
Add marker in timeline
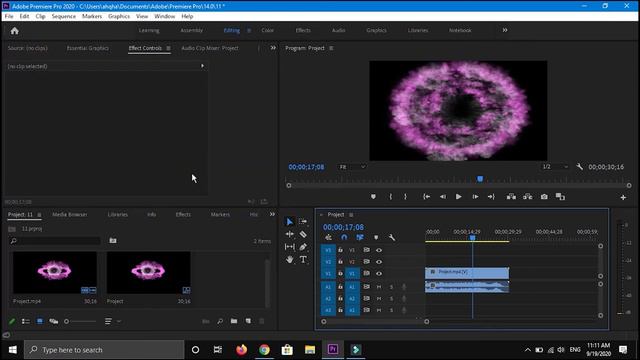(x=376, y=238)
